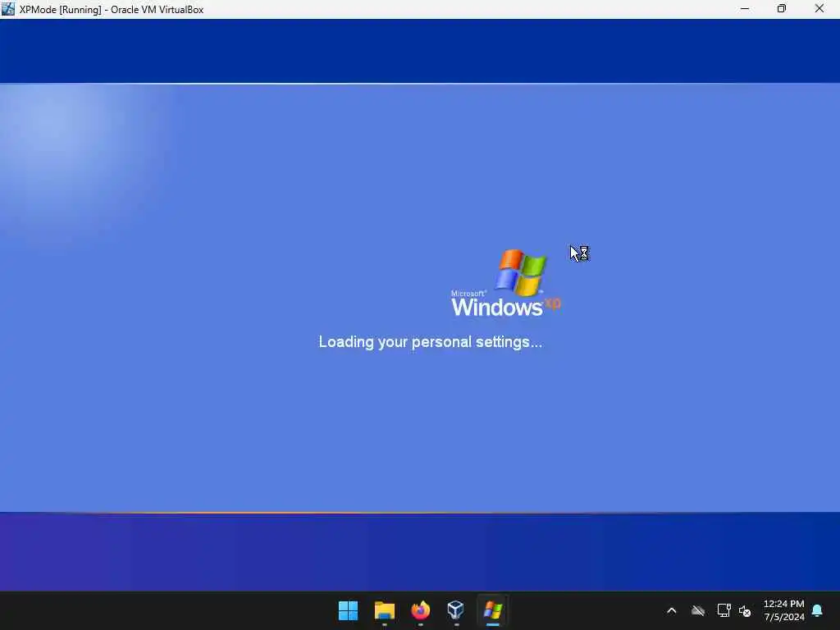Open the clock showing 12:24 PM
Viewport: 840px width, 630px height.
(783, 604)
